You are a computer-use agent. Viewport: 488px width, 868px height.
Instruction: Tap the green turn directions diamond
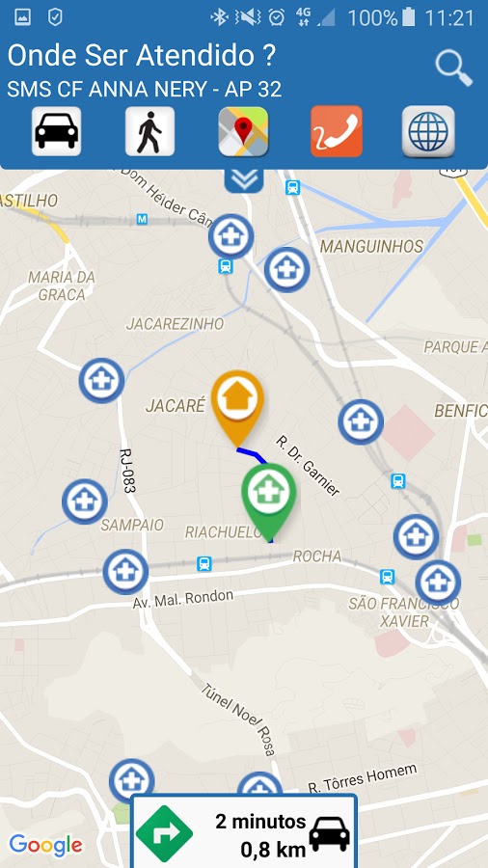coord(164,833)
